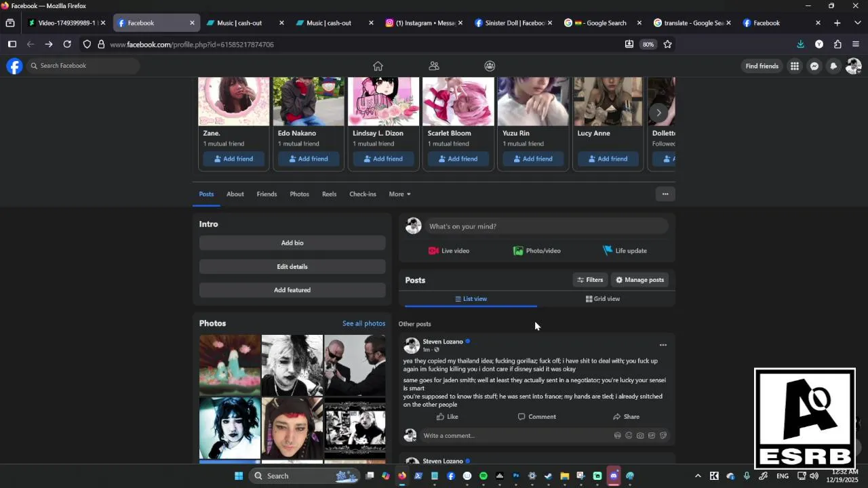
Task: Open Windows Start menu
Action: 239,476
